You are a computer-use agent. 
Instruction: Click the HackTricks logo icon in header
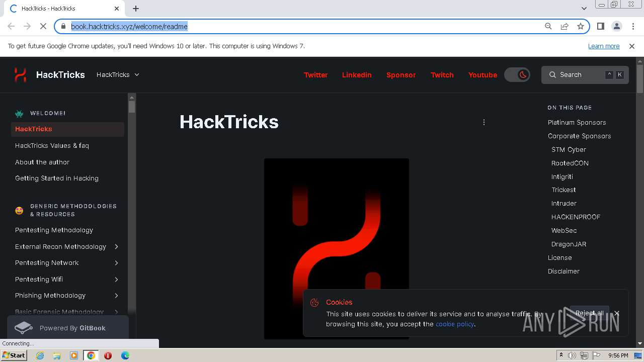(20, 75)
